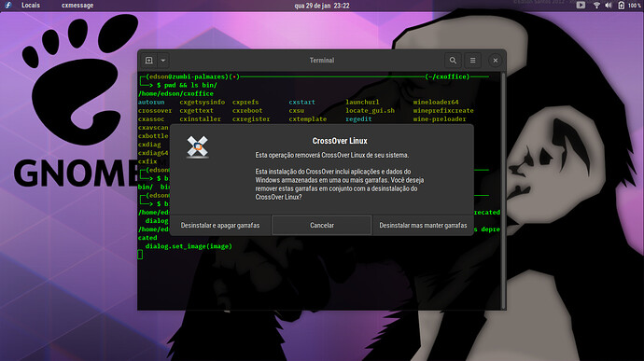The height and width of the screenshot is (361, 644).
Task: Click the Cancelar button
Action: pos(322,226)
